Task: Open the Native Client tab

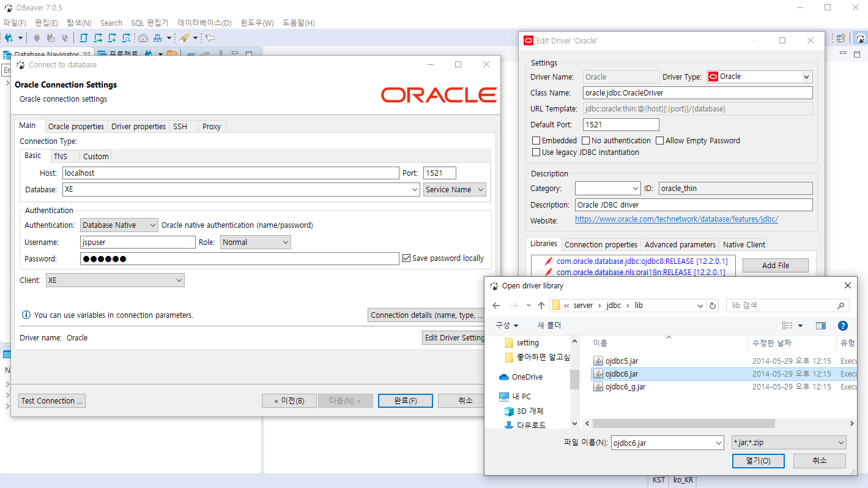Action: point(743,245)
